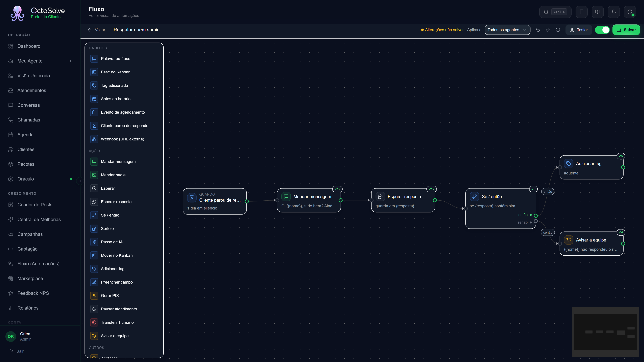This screenshot has height=362, width=644.
Task: Pick the Preencher campo action
Action: click(124, 282)
